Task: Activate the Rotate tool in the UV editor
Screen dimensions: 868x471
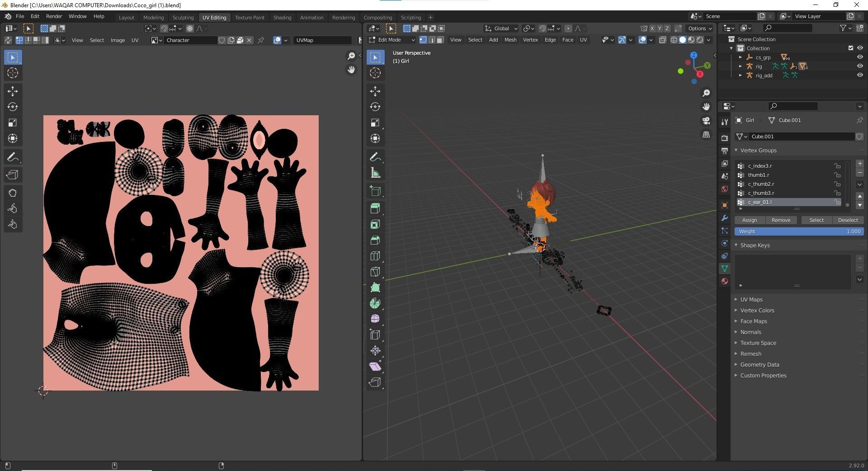Action: click(x=13, y=107)
